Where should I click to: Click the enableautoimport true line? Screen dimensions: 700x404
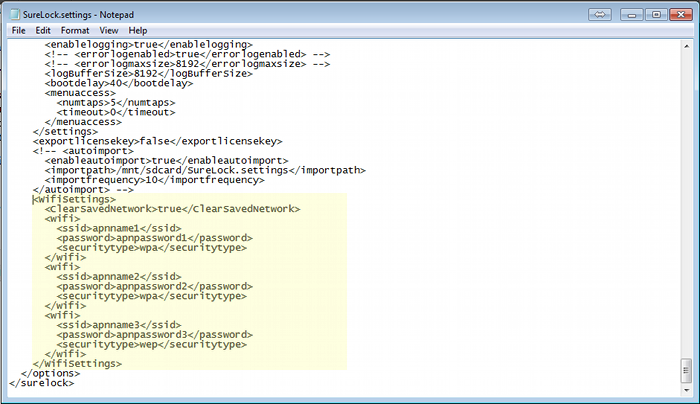[x=167, y=161]
